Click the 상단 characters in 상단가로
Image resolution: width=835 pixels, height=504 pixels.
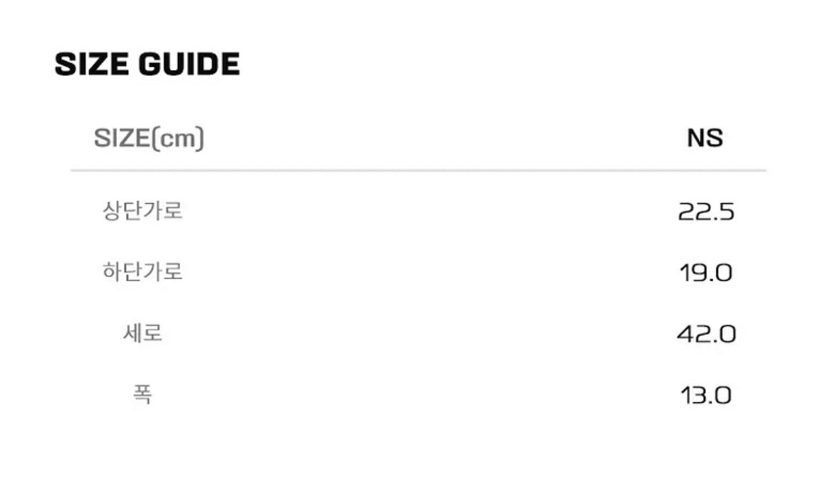(123, 211)
